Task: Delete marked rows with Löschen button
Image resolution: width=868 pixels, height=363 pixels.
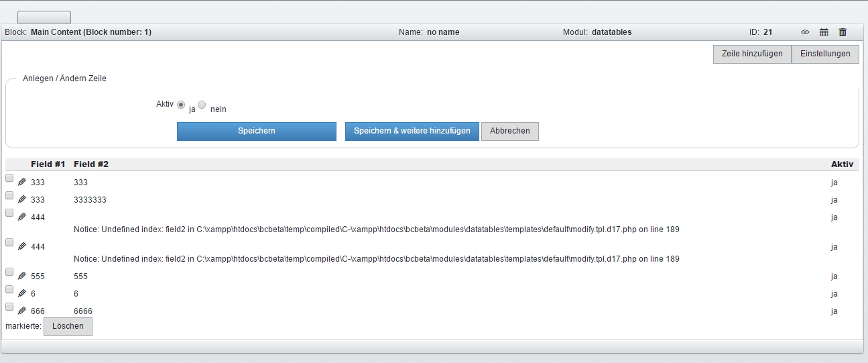Action: coord(68,327)
